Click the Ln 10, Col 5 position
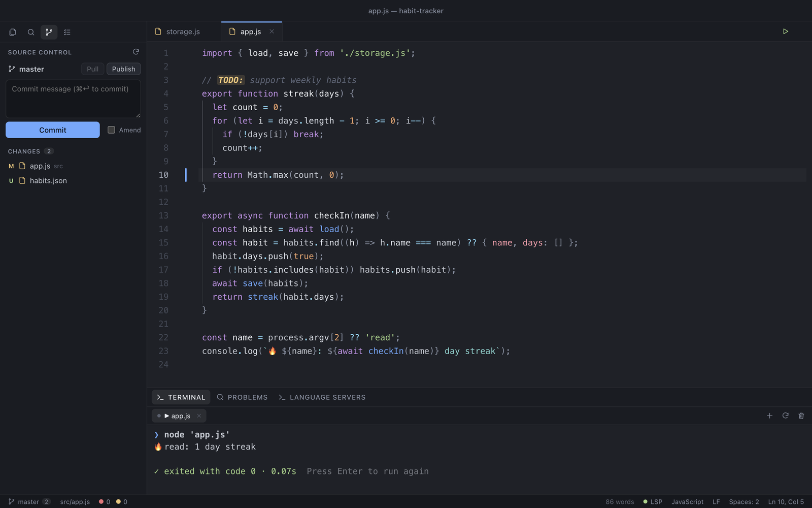This screenshot has width=812, height=508. pyautogui.click(x=786, y=501)
